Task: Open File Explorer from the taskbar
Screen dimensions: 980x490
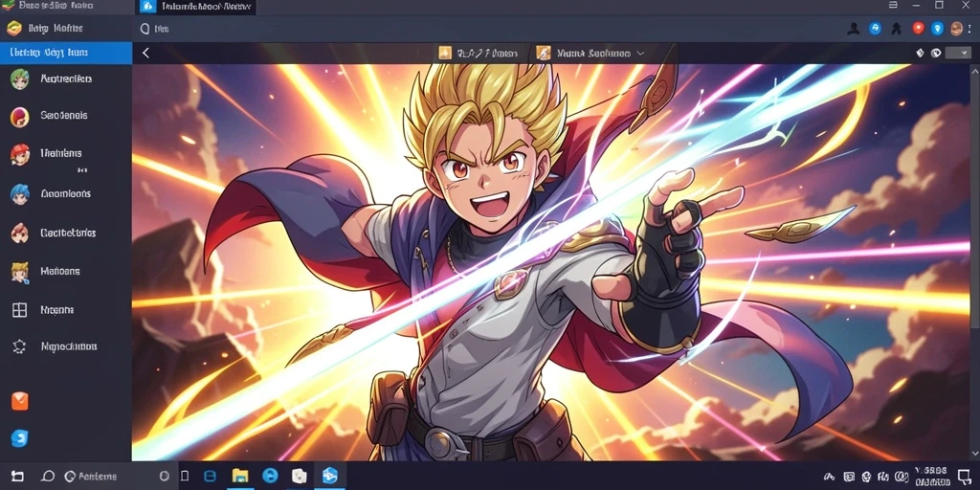Action: [x=240, y=476]
